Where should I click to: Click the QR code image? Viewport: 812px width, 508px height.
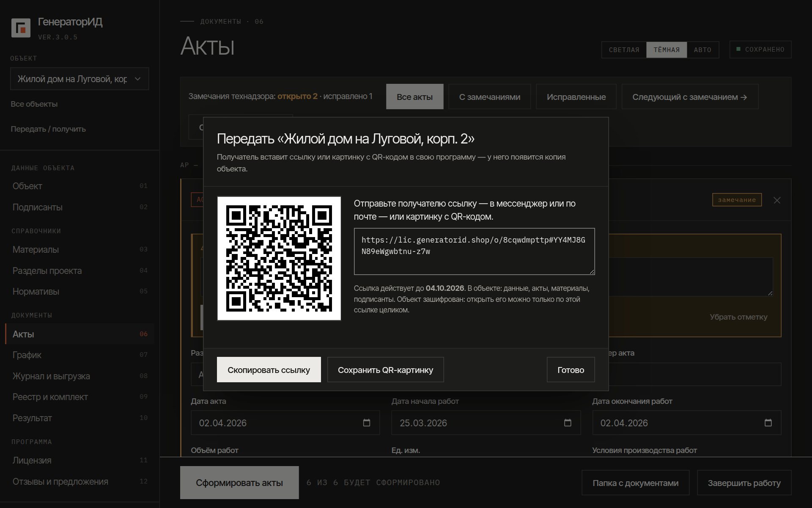[279, 258]
